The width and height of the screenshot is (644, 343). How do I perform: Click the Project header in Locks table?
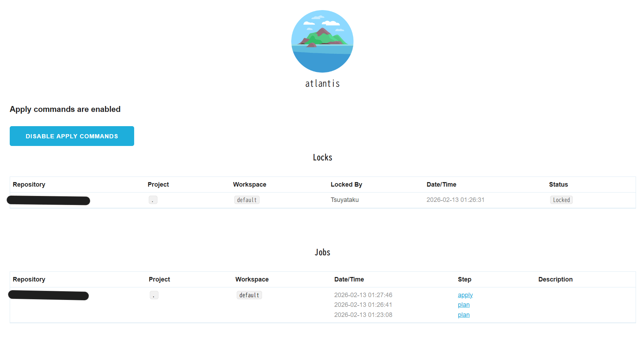[x=158, y=185]
